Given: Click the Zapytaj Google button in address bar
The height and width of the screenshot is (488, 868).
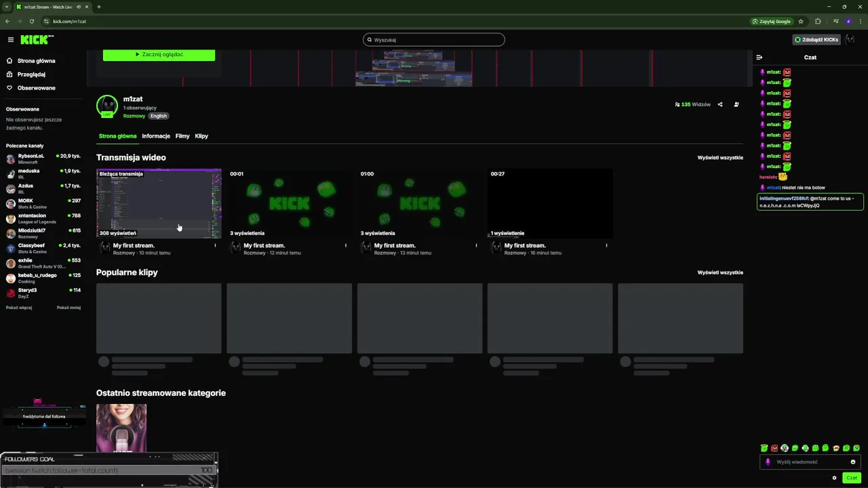Looking at the screenshot, I should tap(772, 21).
